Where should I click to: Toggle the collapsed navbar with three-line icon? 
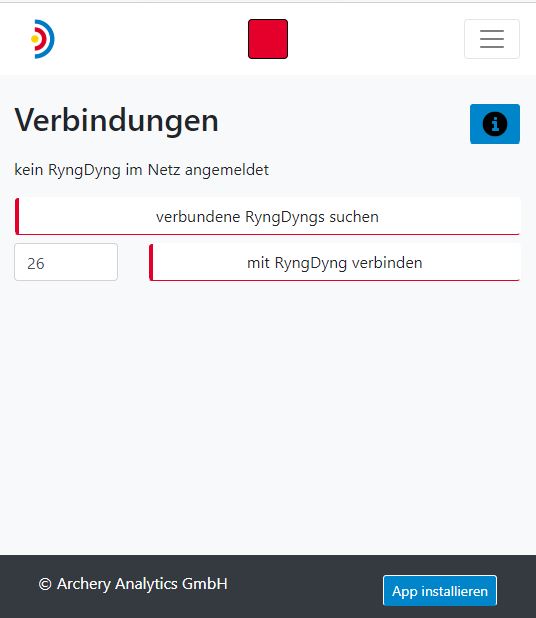pos(492,39)
